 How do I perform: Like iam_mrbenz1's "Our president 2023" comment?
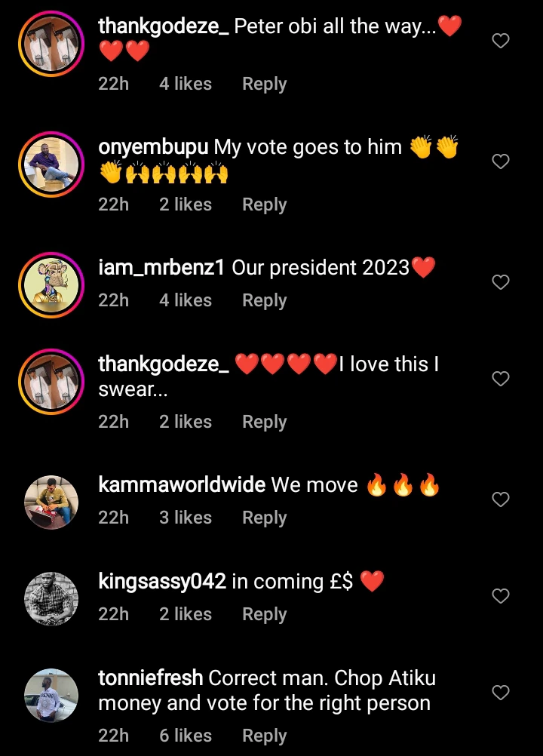coord(501,282)
